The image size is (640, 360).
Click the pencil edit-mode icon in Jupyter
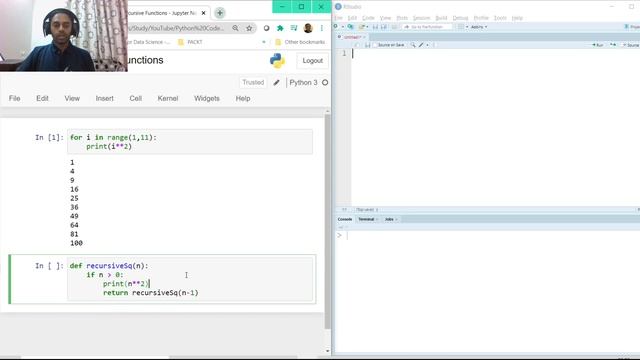(x=276, y=82)
